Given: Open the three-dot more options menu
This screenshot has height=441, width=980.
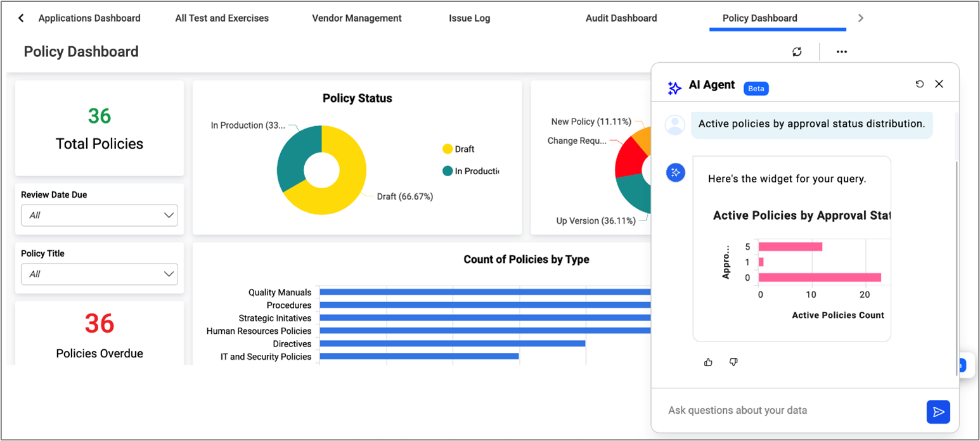Looking at the screenshot, I should pyautogui.click(x=841, y=52).
